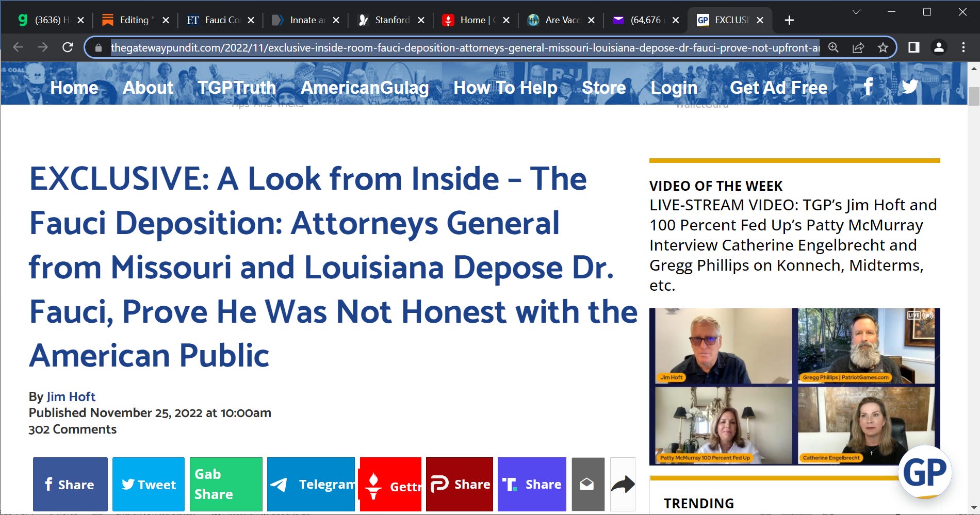
Task: Open the Store link
Action: [x=604, y=88]
